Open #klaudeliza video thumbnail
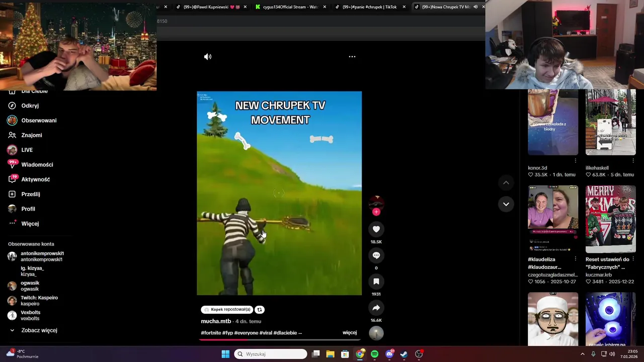The width and height of the screenshot is (644, 362). coord(553,219)
